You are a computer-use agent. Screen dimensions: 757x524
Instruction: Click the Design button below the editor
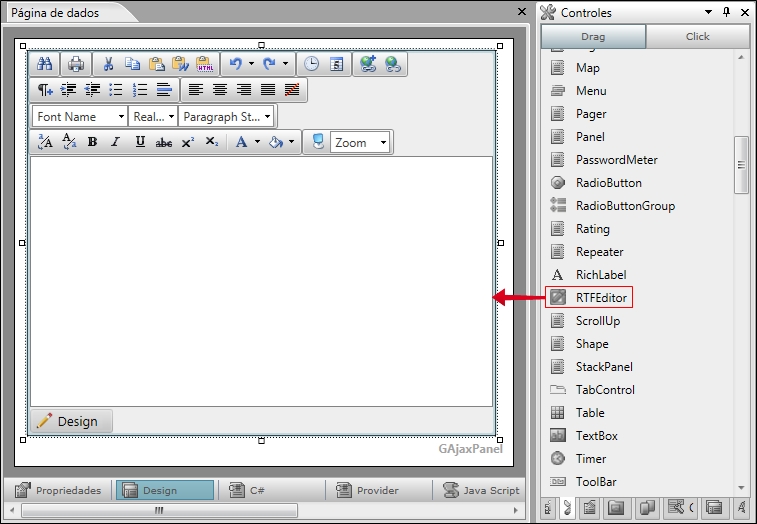coord(69,421)
